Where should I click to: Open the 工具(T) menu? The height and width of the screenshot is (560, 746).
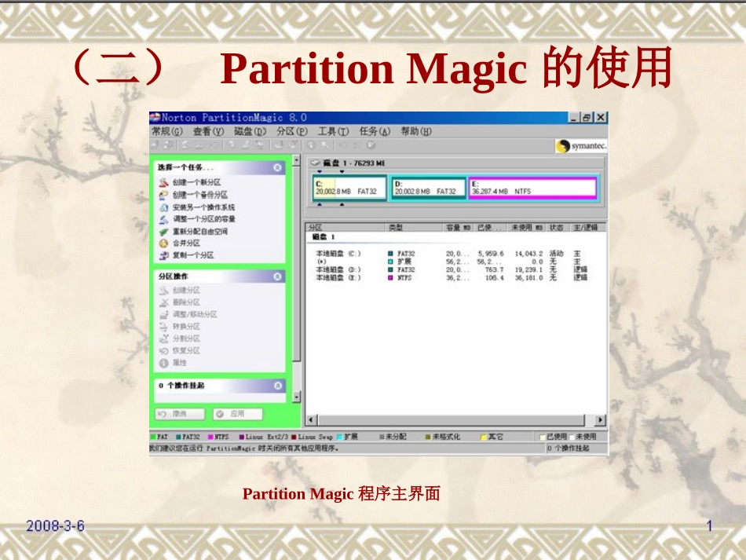333,131
